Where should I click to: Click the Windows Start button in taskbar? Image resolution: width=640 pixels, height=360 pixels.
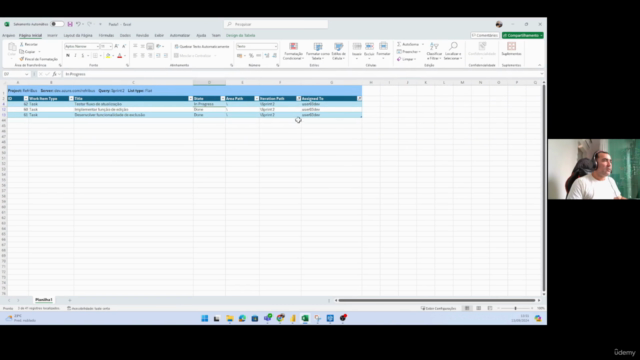point(204,318)
